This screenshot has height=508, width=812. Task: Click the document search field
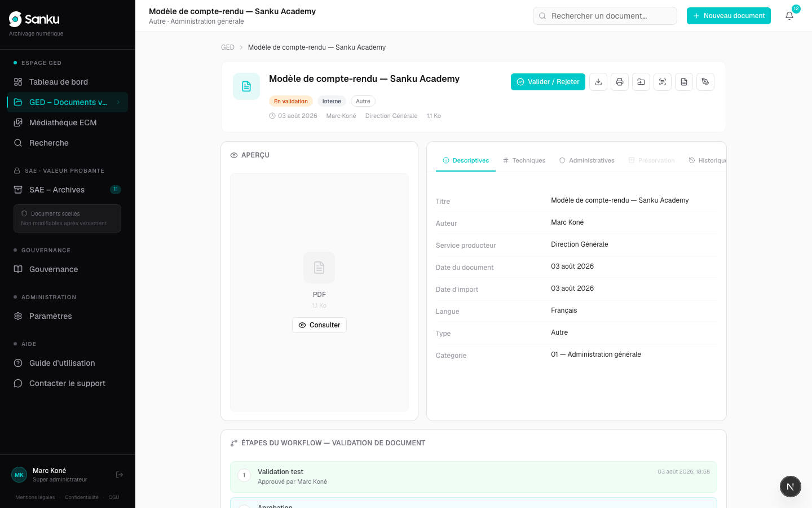604,16
